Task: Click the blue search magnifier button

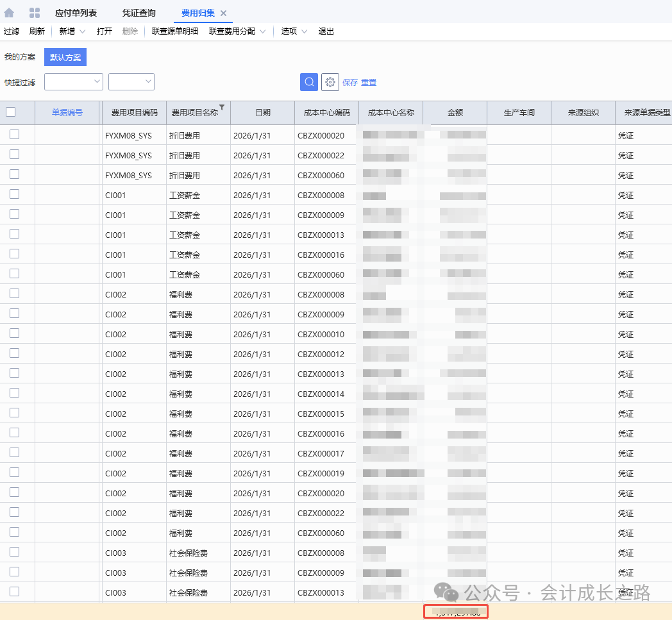Action: click(x=309, y=82)
